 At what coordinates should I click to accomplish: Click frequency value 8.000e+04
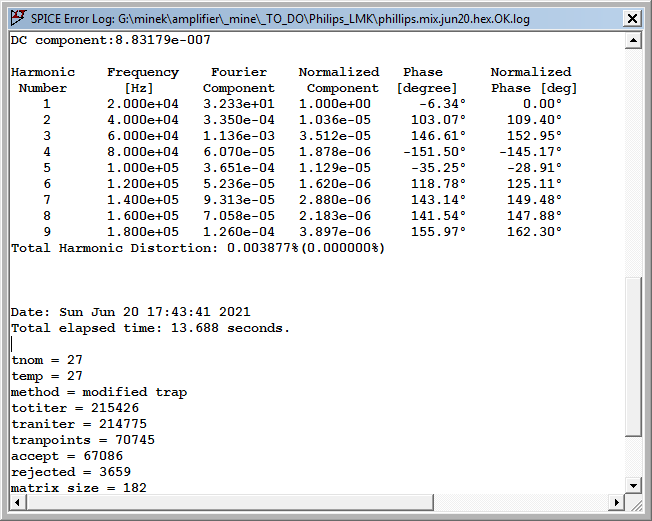pyautogui.click(x=143, y=152)
